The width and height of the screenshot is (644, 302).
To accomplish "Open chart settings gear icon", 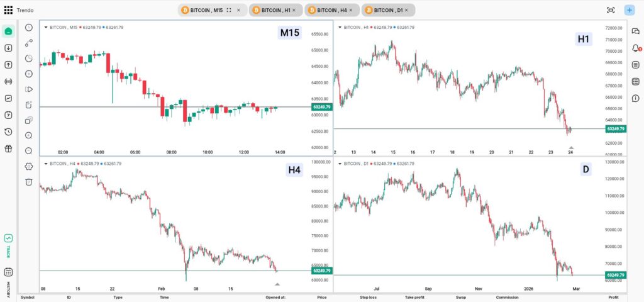I will click(x=29, y=166).
